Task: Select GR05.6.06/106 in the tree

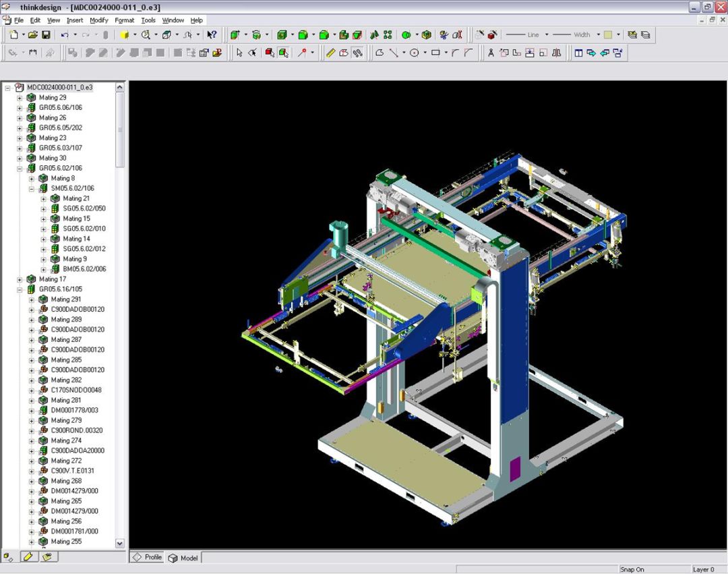Action: click(61, 108)
